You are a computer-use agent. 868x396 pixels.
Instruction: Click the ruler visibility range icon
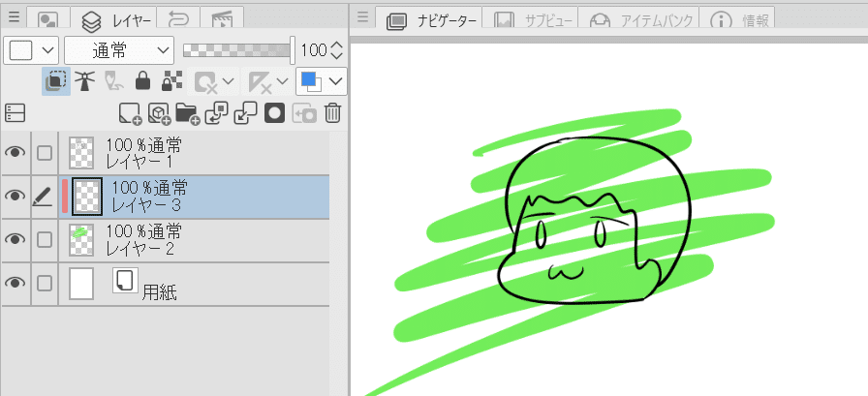pyautogui.click(x=261, y=82)
